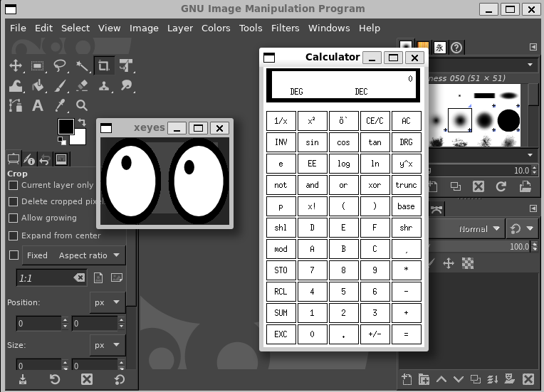Image resolution: width=544 pixels, height=392 pixels.
Task: Select the Fuzzy Select wand tool
Action: point(82,65)
